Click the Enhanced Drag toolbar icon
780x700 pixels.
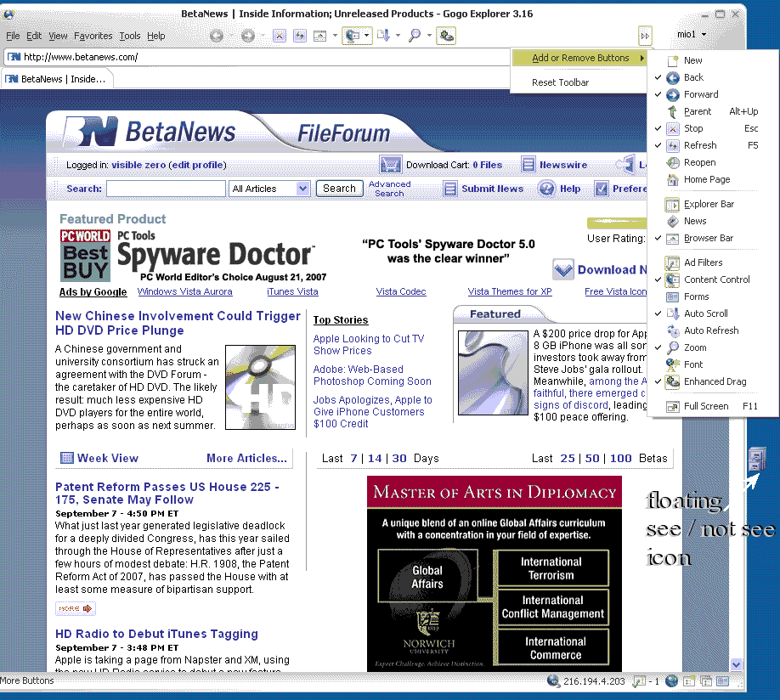(x=446, y=36)
